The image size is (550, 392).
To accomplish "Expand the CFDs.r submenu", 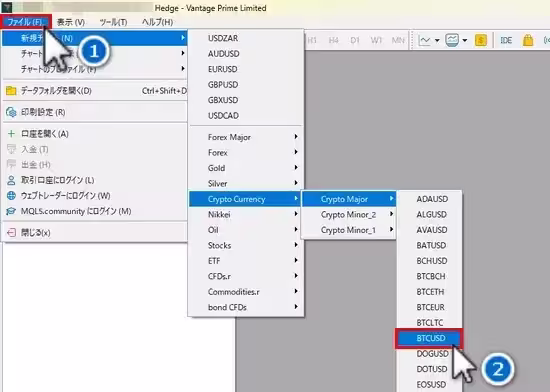I will (x=246, y=276).
